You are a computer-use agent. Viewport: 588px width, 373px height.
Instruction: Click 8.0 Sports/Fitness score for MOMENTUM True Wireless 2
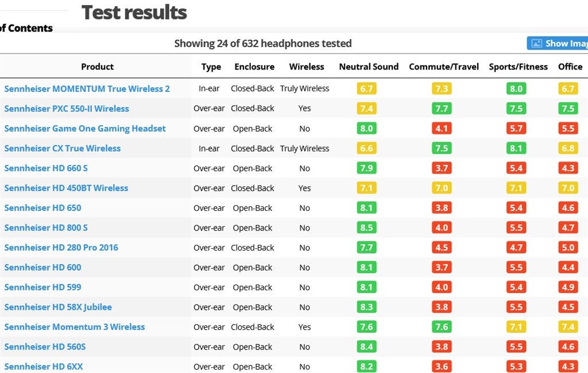(516, 89)
